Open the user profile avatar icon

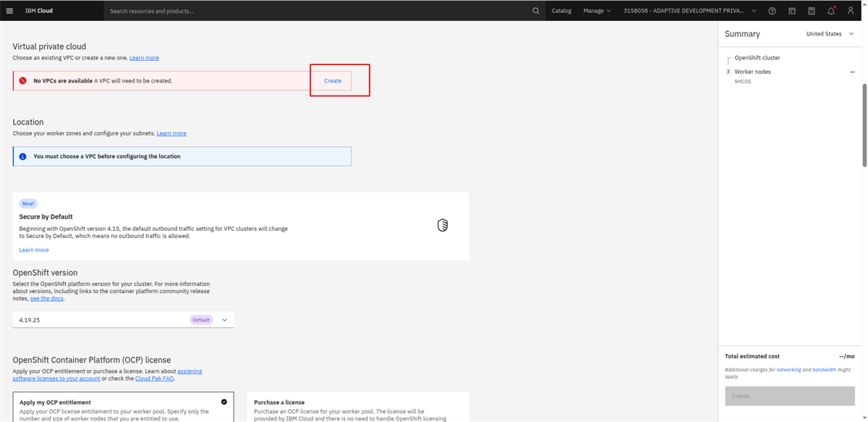pos(851,11)
